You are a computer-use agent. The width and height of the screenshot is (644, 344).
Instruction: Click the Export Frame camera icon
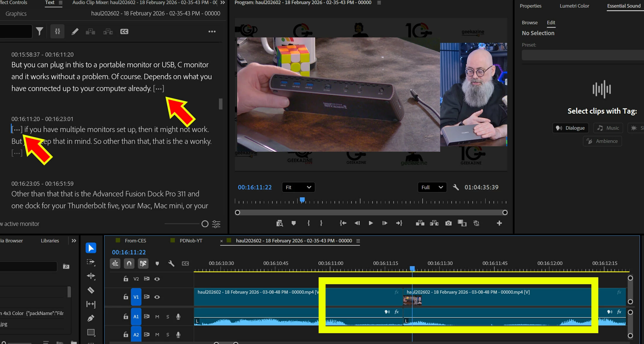[448, 223]
